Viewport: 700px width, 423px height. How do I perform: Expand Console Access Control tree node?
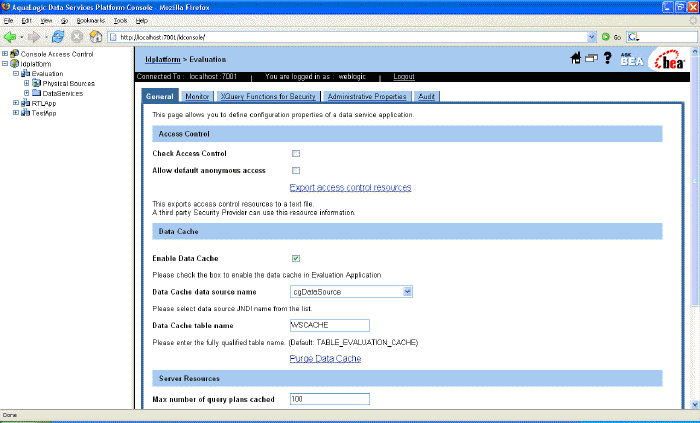(x=5, y=54)
